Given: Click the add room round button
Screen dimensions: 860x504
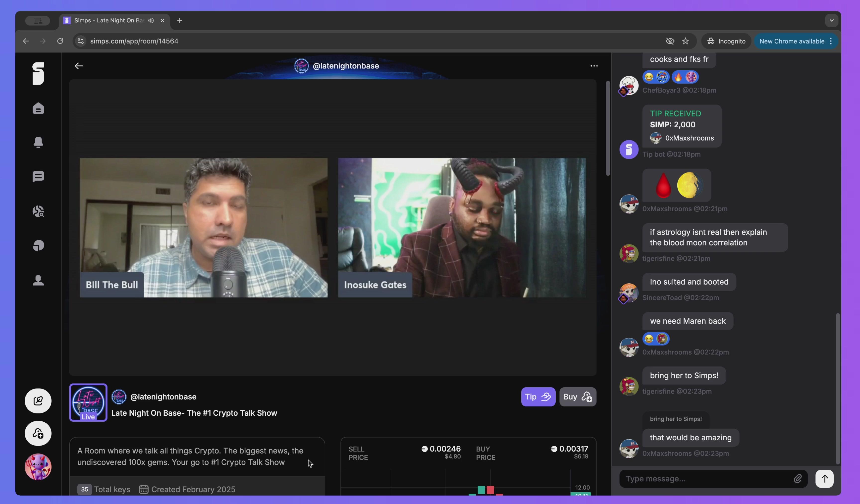Looking at the screenshot, I should [38, 433].
